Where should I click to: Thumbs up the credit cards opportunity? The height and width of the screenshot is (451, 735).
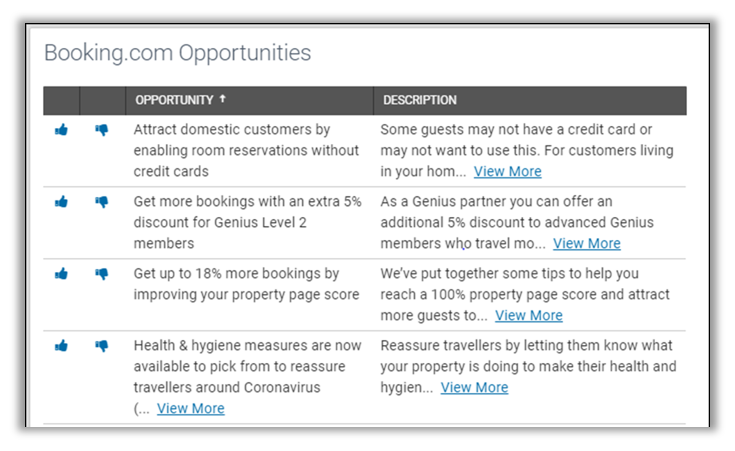61,130
